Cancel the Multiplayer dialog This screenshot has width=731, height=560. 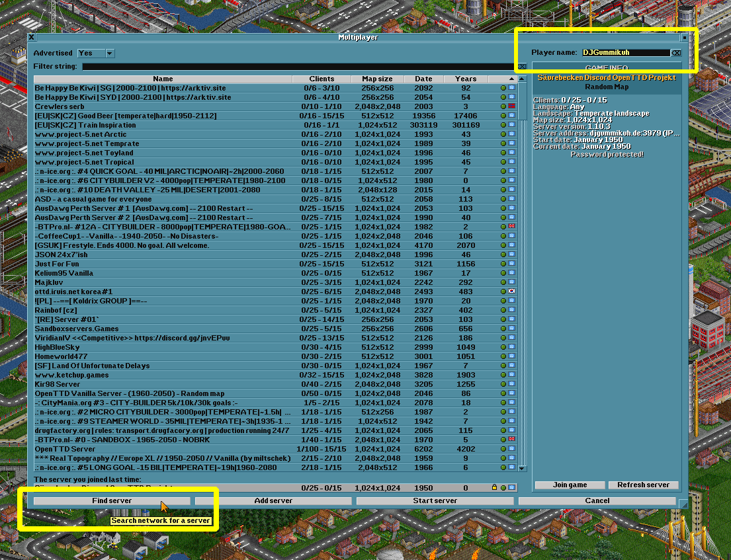[x=597, y=501]
